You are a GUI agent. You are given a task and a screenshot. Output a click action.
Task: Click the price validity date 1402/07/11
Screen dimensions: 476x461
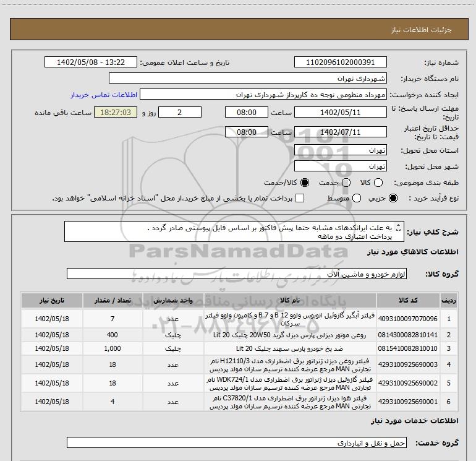tap(340, 132)
